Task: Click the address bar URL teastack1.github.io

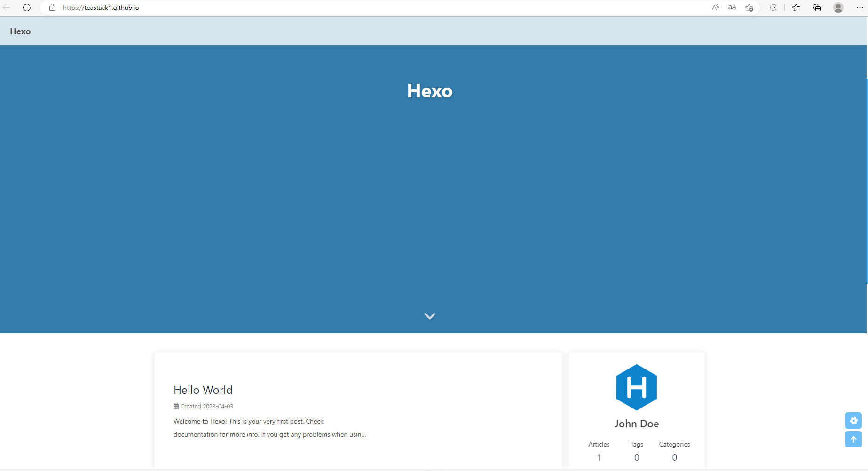Action: click(x=101, y=8)
